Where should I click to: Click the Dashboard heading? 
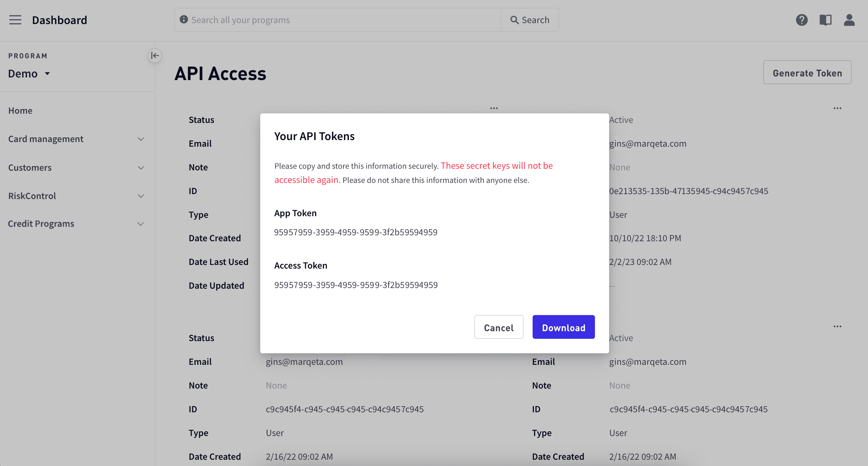[x=60, y=20]
